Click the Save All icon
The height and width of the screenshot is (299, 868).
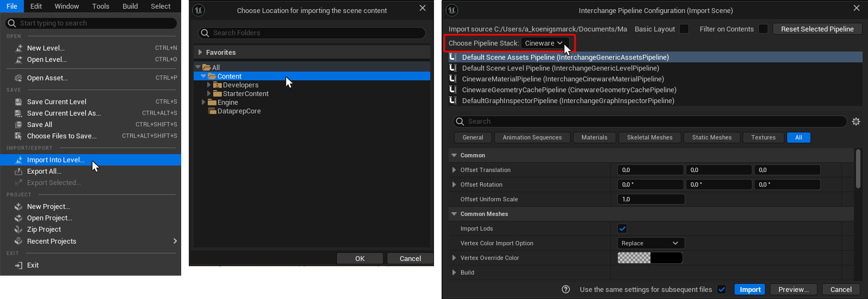[x=18, y=125]
